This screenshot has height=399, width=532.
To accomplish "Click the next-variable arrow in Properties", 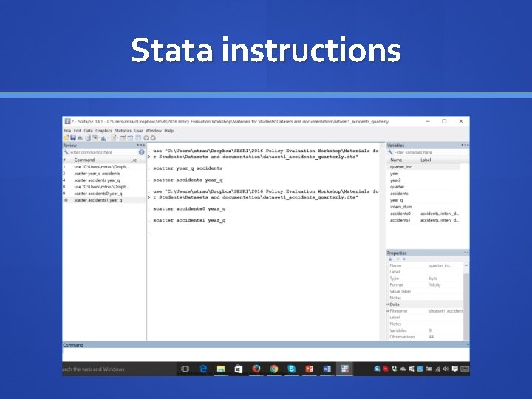I will point(403,259).
